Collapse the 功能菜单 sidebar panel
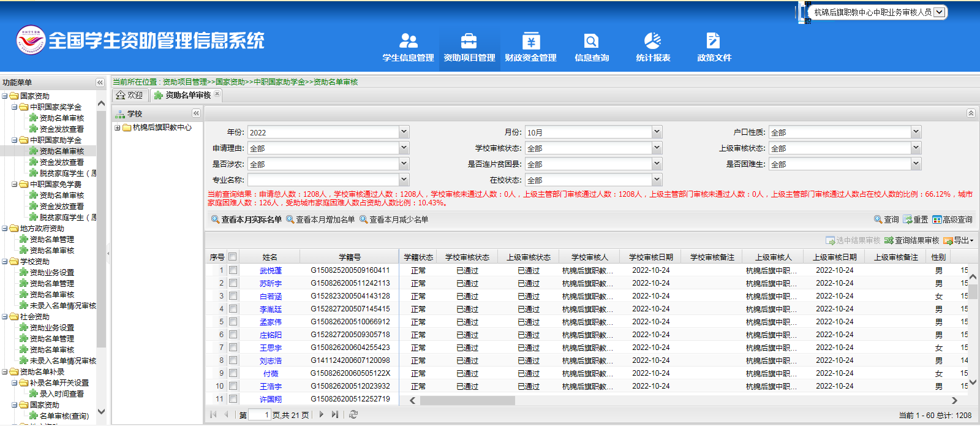The height and width of the screenshot is (426, 980). tap(100, 82)
